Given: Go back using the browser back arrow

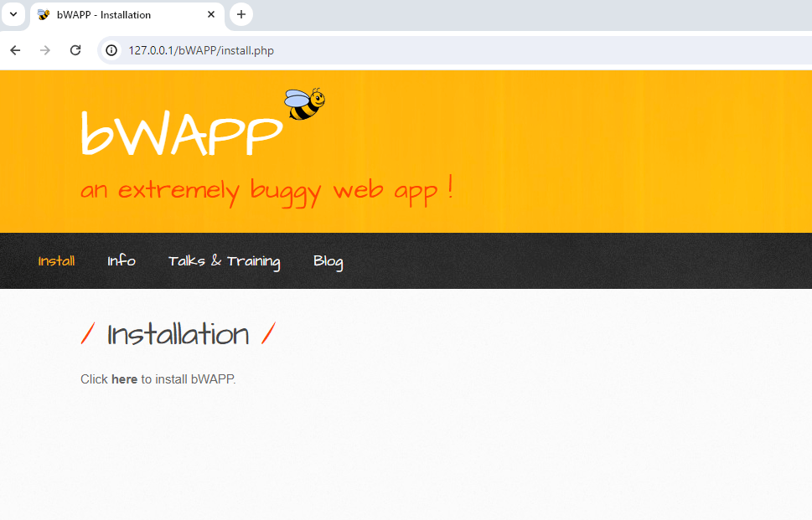Looking at the screenshot, I should pyautogui.click(x=15, y=50).
